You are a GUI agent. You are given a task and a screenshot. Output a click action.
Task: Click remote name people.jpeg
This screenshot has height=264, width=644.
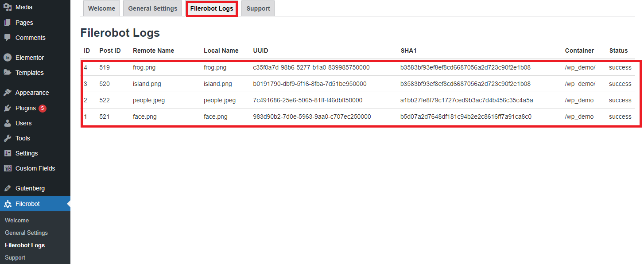pos(149,100)
